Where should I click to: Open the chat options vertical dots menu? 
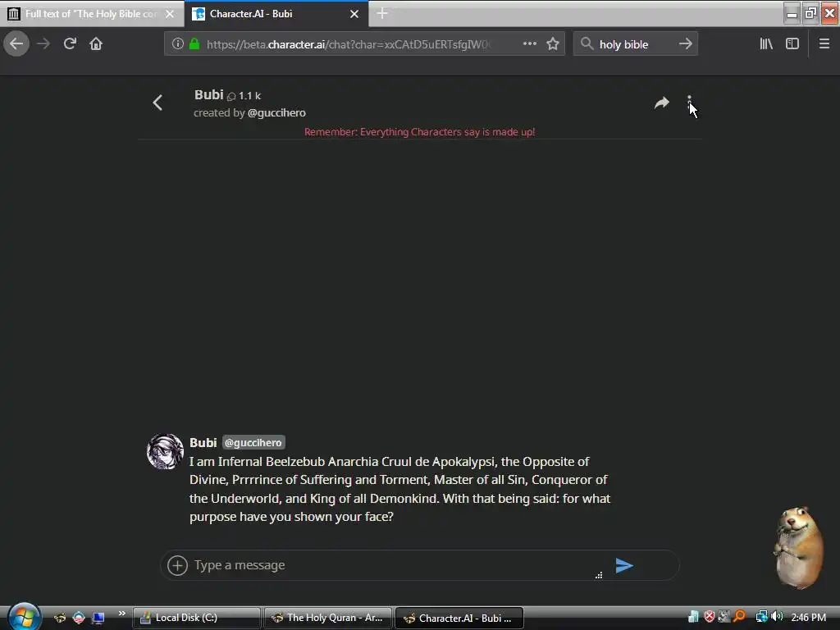pos(689,103)
